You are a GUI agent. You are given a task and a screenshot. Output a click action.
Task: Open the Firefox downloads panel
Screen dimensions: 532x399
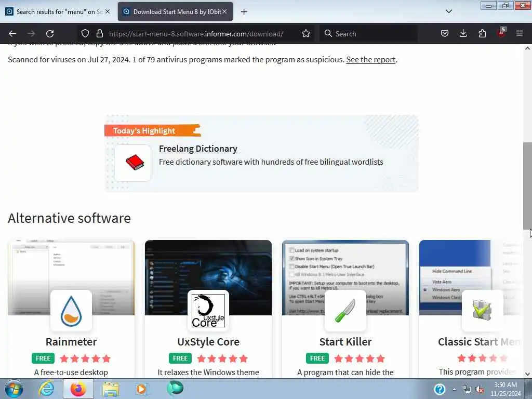click(463, 33)
